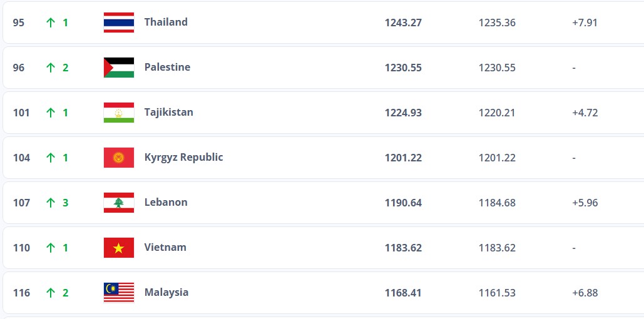This screenshot has height=319, width=644.
Task: Click the green up arrow beside Lebanon
Action: 51,203
